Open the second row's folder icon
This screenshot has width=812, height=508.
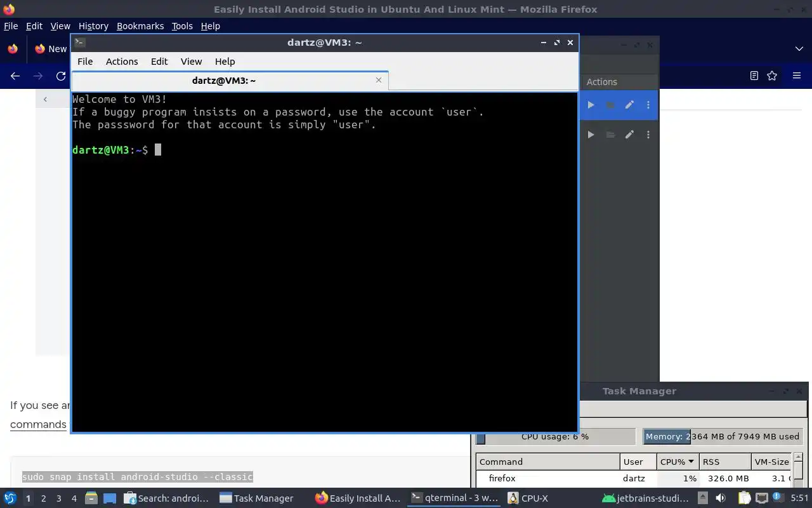[610, 135]
